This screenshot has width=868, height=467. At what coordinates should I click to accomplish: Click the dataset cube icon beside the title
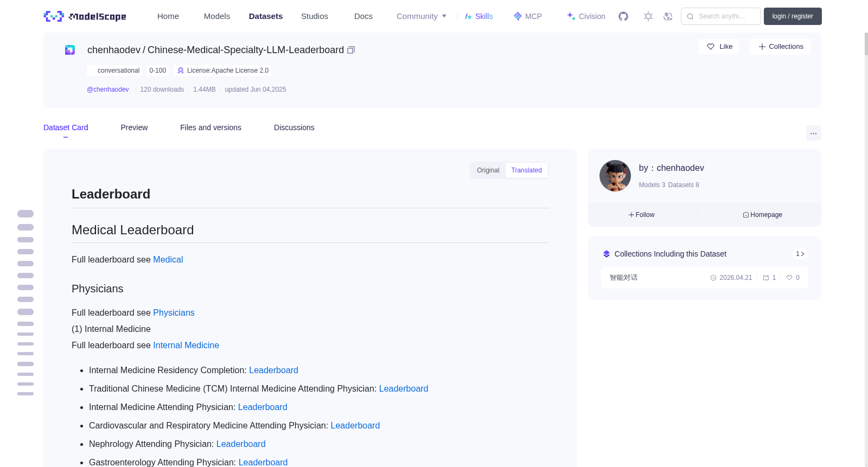[70, 50]
